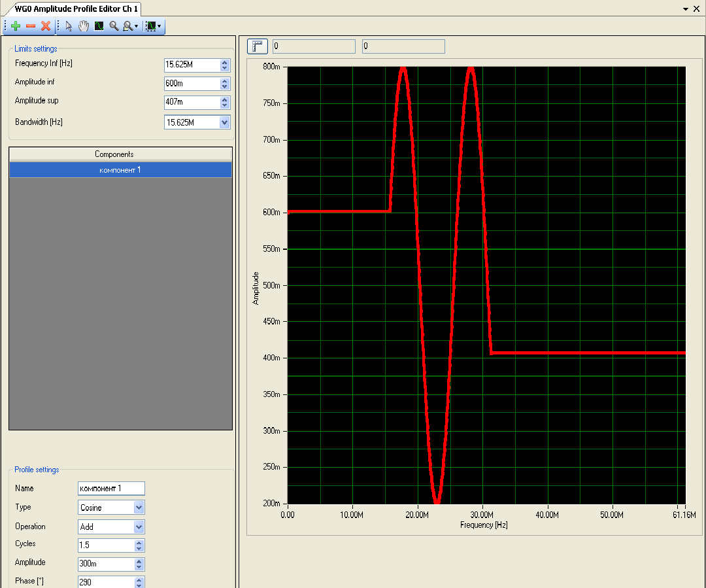Select компонент 1 in Components list
This screenshot has width=706, height=588.
point(120,170)
